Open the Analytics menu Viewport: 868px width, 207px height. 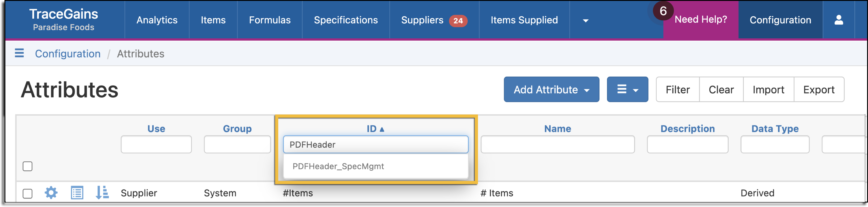coord(157,20)
